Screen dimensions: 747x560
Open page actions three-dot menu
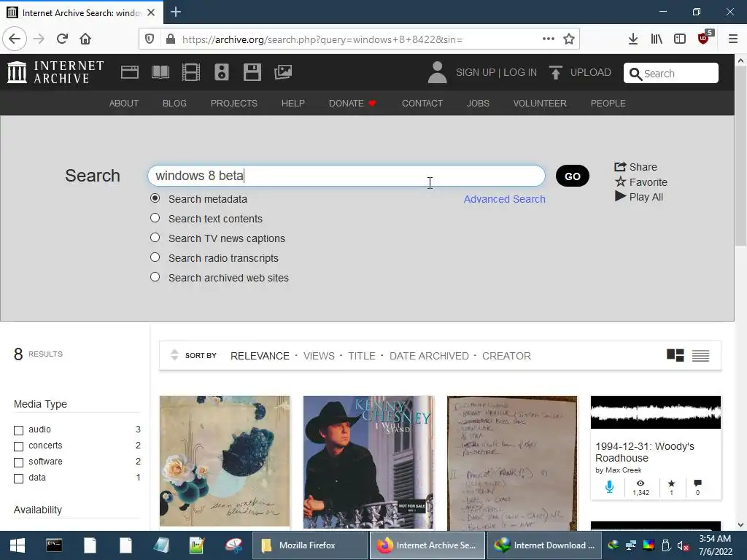(549, 39)
